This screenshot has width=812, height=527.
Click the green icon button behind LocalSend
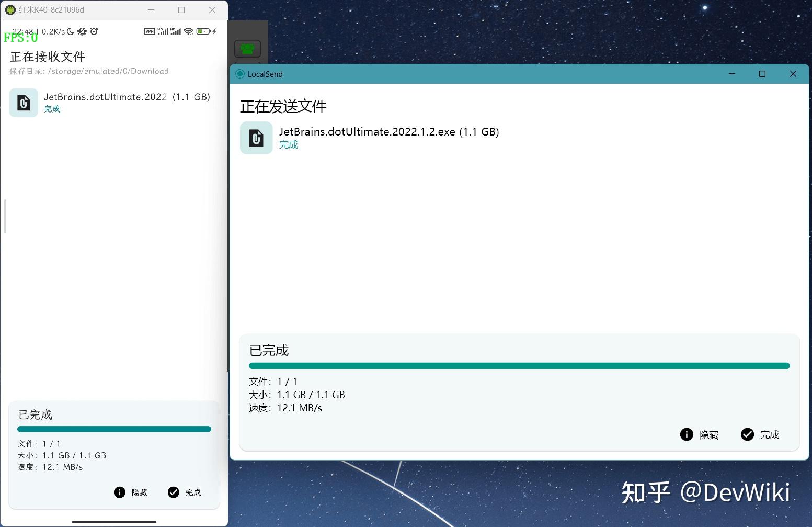(x=247, y=49)
